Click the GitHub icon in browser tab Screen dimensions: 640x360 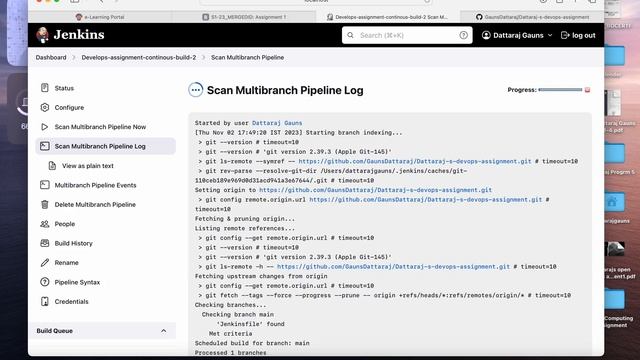[479, 17]
